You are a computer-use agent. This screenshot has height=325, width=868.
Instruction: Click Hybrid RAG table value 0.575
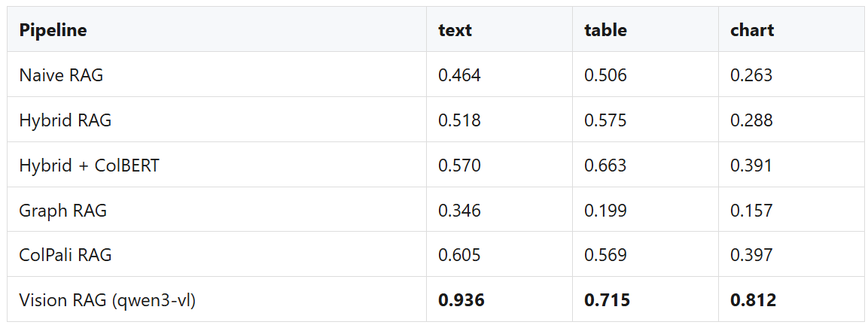pyautogui.click(x=605, y=120)
